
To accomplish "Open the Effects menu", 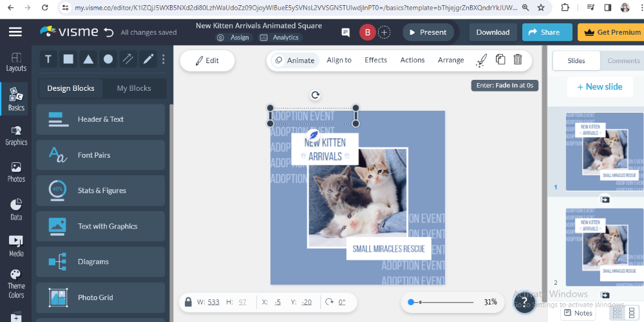I will [x=376, y=60].
